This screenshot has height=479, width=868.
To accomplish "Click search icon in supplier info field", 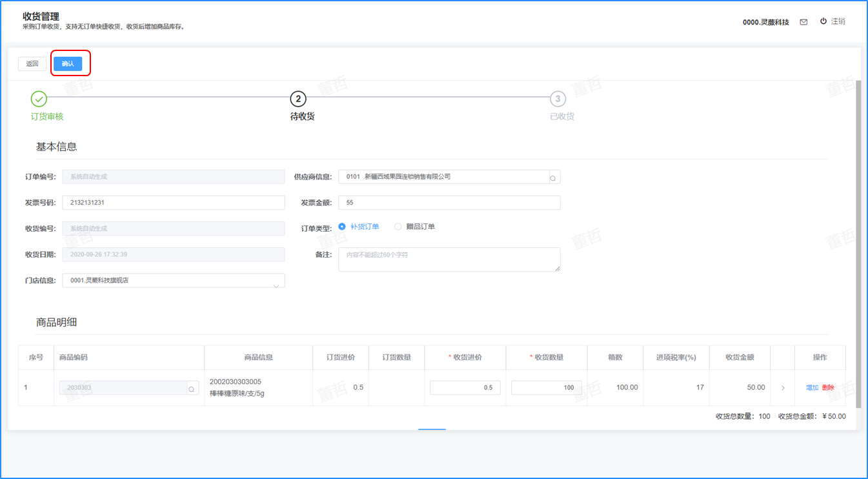I will [553, 178].
